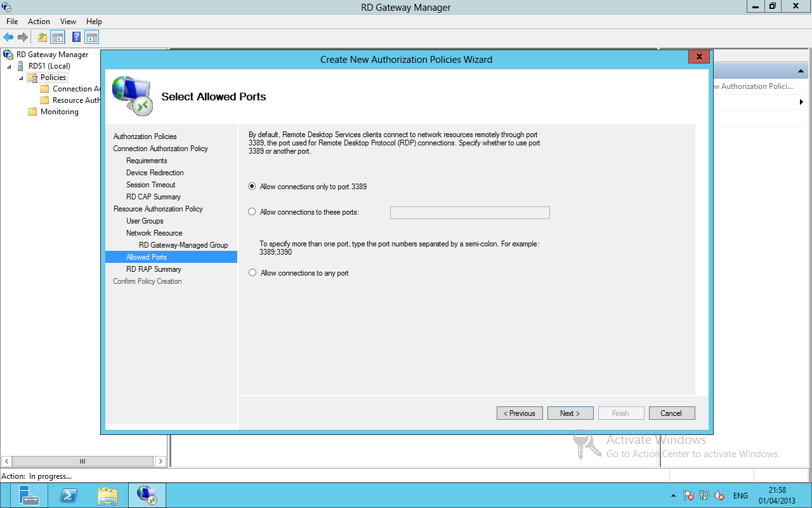Image resolution: width=812 pixels, height=508 pixels.
Task: Select Allowed Ports wizard step
Action: [x=171, y=257]
